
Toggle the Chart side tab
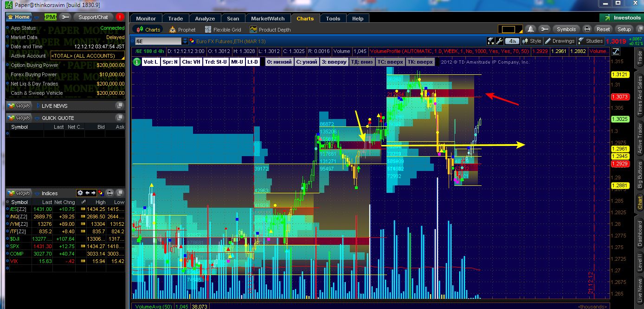point(639,202)
